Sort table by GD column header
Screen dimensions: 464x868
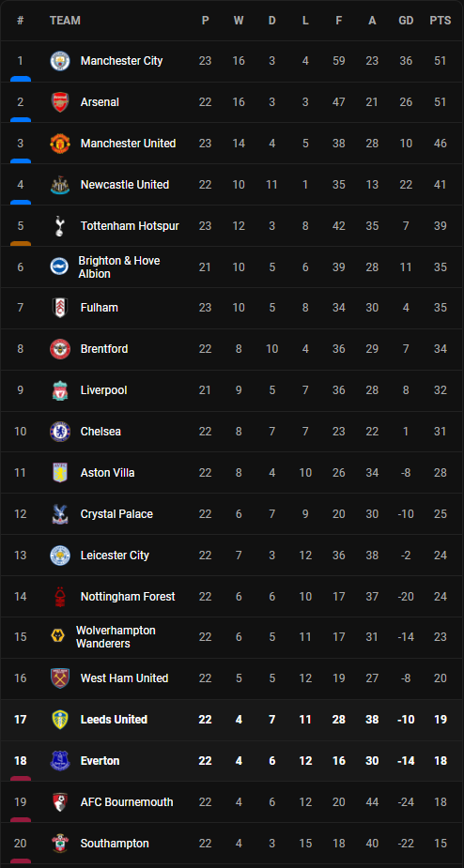(x=406, y=21)
